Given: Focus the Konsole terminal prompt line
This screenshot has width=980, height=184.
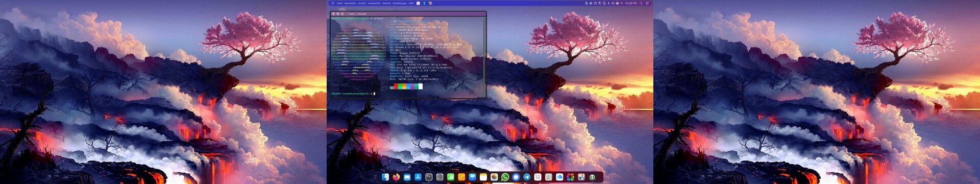Looking at the screenshot, I should tap(353, 94).
